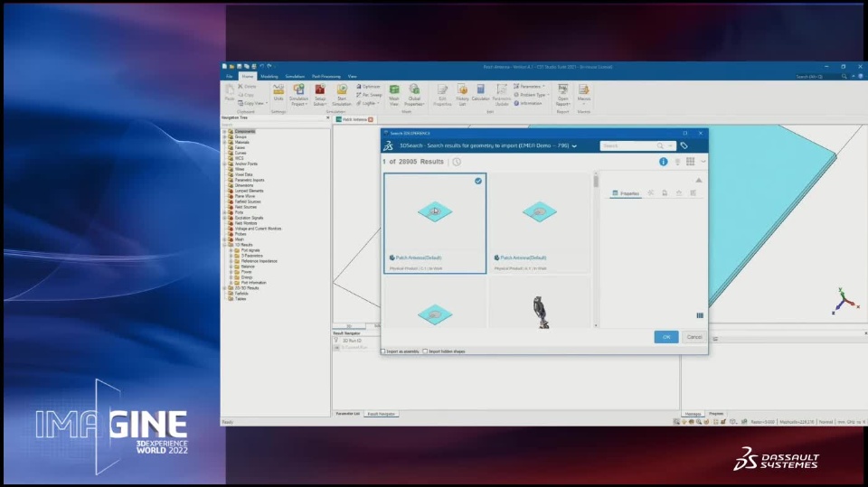This screenshot has height=487, width=868.
Task: Open the recent searches clock icon
Action: pyautogui.click(x=457, y=162)
